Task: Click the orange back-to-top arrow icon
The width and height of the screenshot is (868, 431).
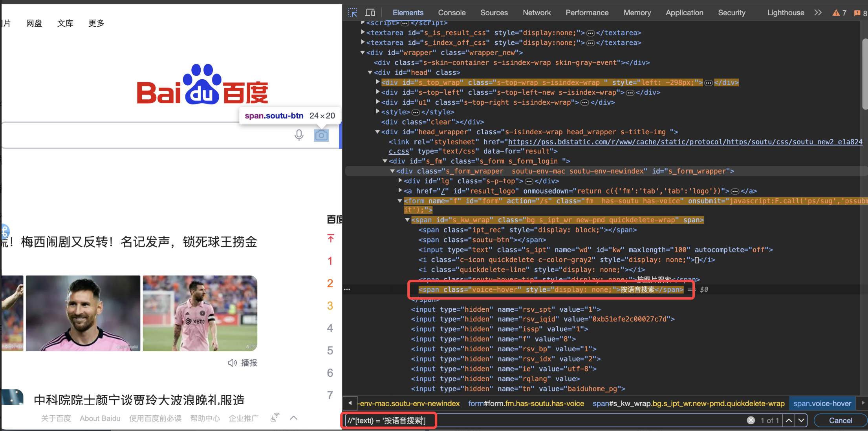Action: coord(330,239)
